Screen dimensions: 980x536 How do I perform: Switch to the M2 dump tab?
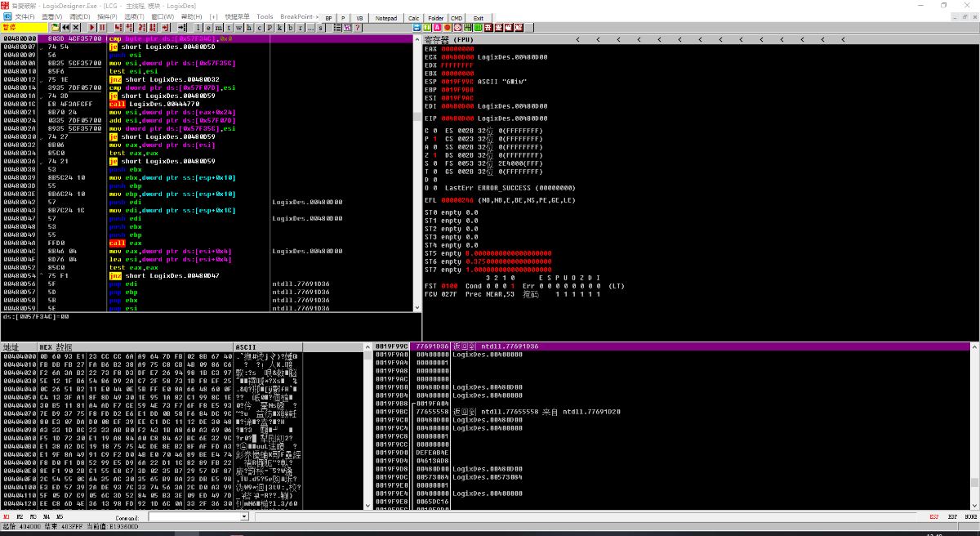pos(20,516)
